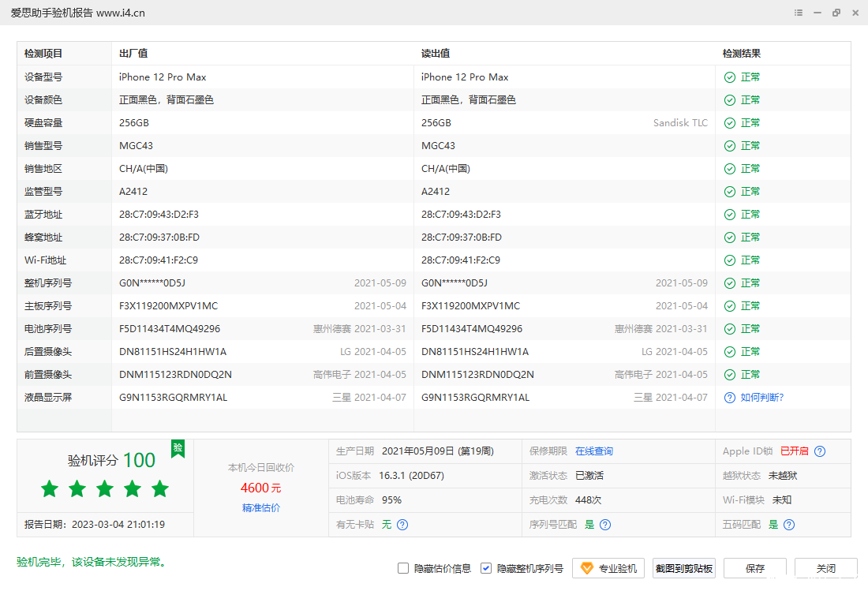Select the factory regulatory model A2412

click(133, 192)
